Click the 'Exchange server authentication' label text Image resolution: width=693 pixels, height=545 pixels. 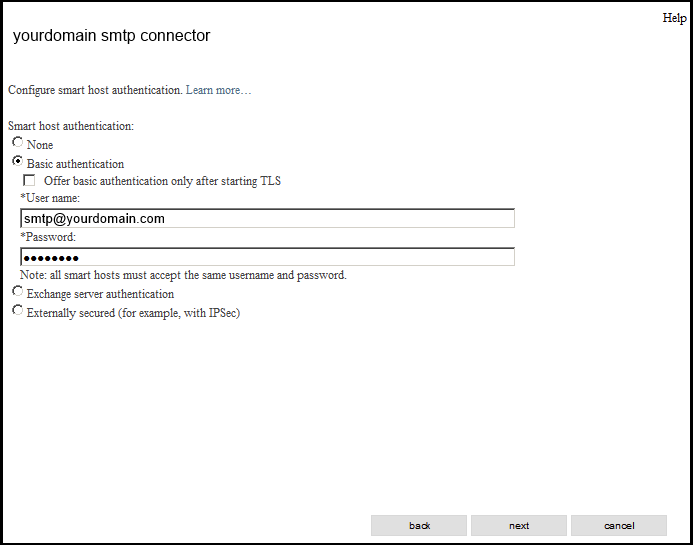click(100, 294)
